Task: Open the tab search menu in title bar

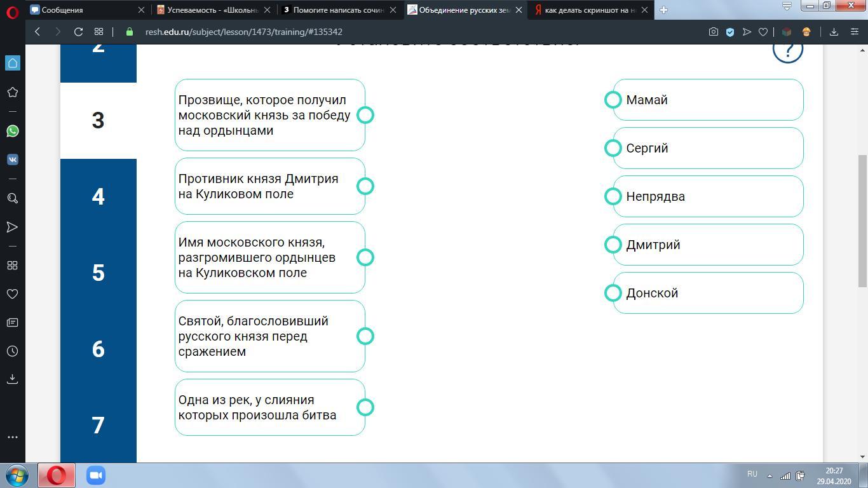Action: (x=787, y=6)
